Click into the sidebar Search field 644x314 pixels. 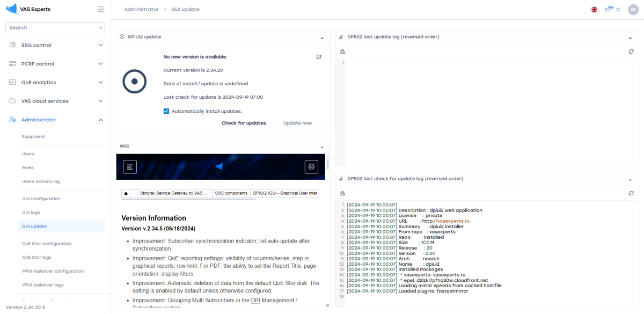(52, 27)
